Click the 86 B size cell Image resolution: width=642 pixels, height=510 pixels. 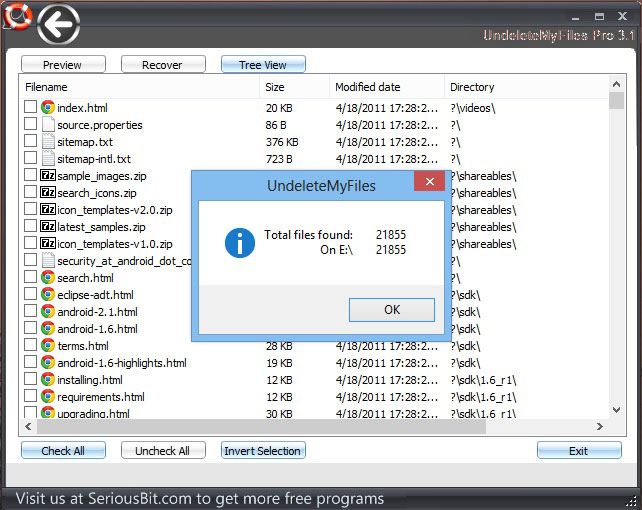tap(276, 125)
